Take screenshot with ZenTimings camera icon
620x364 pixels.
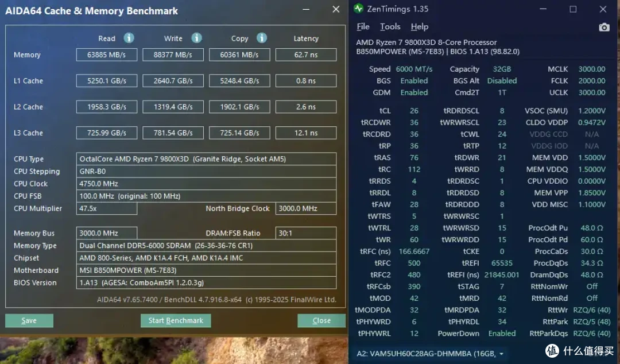point(604,28)
